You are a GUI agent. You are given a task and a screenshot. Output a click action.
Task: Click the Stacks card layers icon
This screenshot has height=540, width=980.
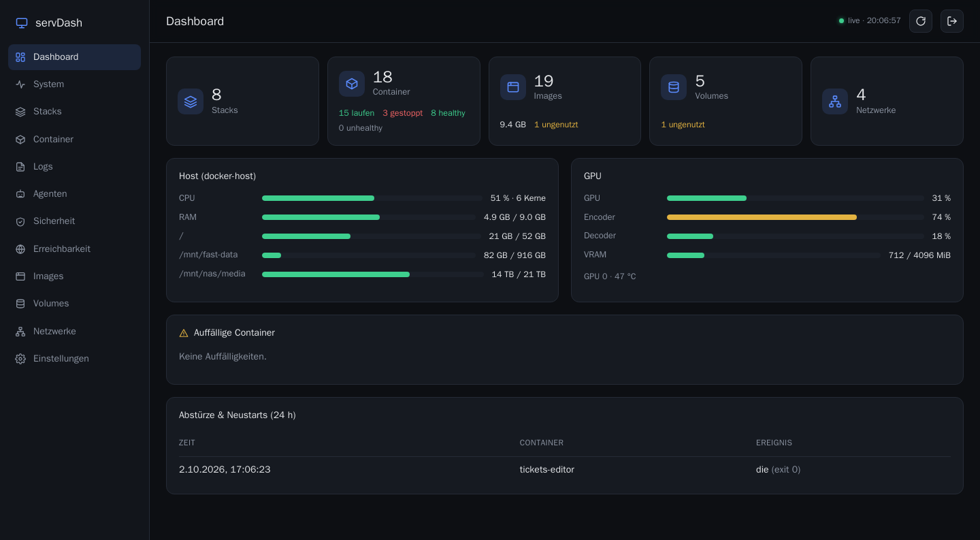191,101
